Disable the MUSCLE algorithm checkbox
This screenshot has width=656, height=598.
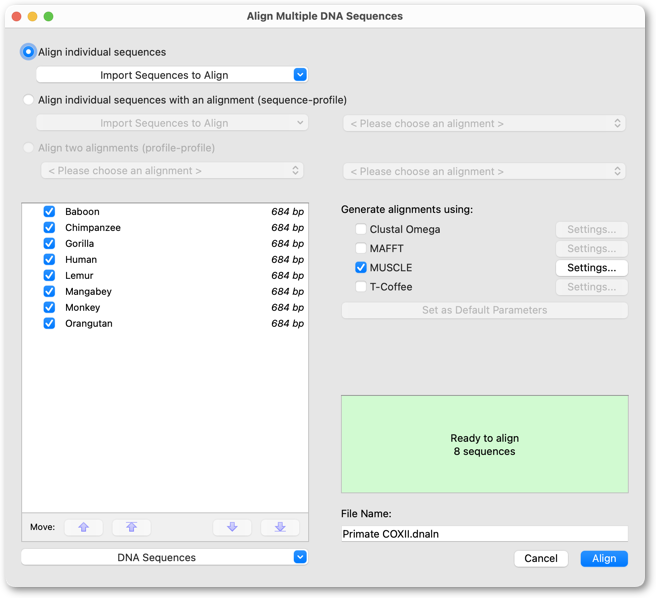(x=361, y=267)
